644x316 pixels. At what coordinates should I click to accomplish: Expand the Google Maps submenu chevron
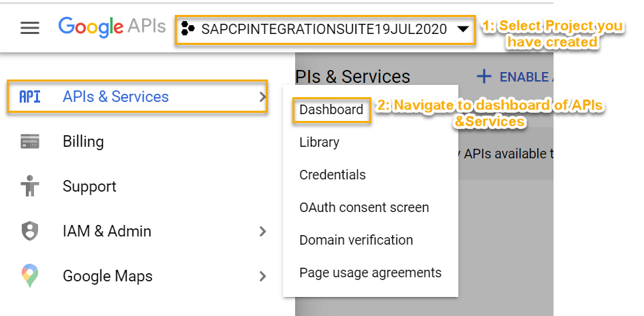[262, 276]
